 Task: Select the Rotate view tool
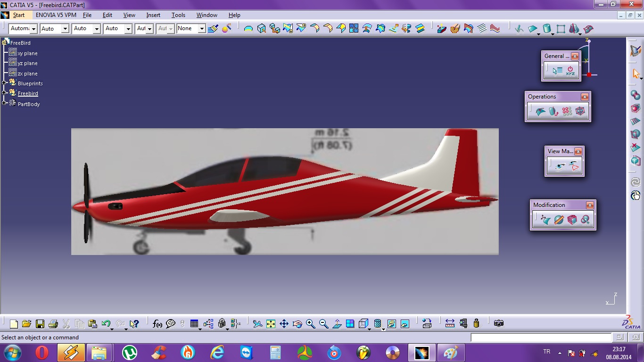[297, 324]
